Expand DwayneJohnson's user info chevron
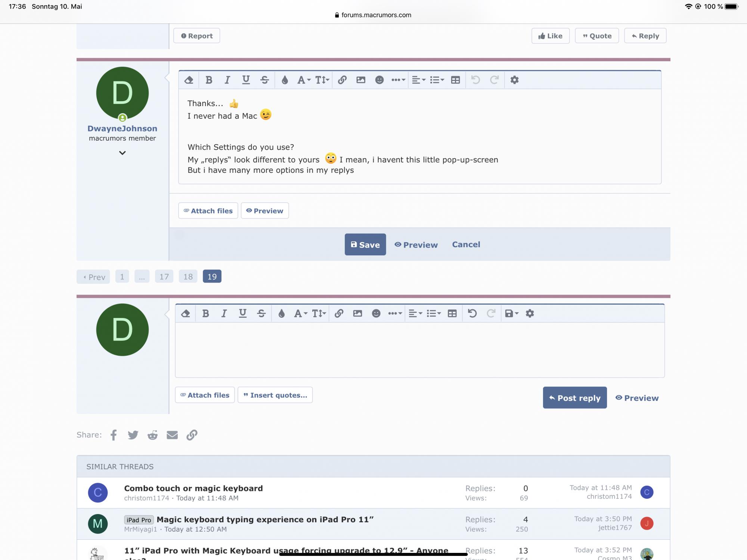The width and height of the screenshot is (747, 560). [122, 153]
